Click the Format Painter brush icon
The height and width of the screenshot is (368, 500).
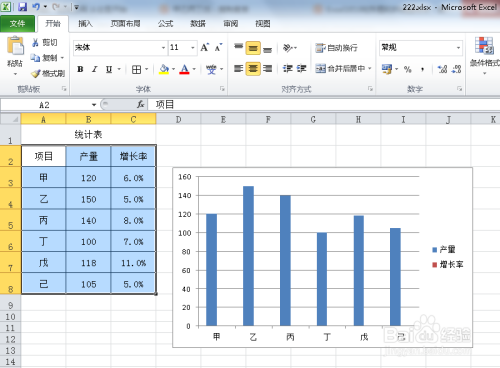pyautogui.click(x=35, y=73)
